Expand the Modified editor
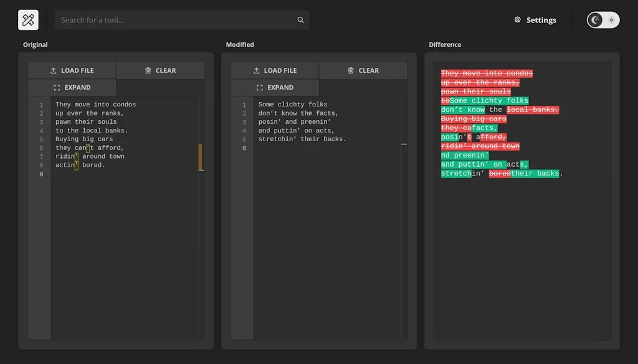Viewport: 638px width, 364px height. 275,88
